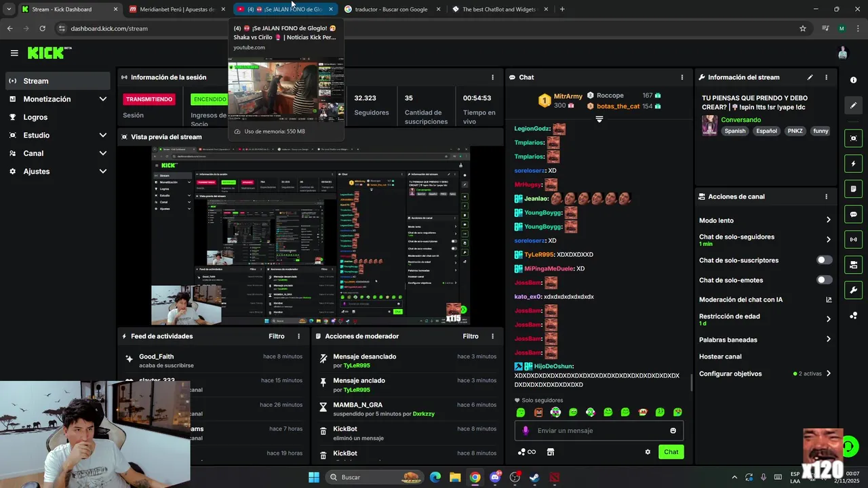Send message with green Chat button
This screenshot has height=488, width=868.
(671, 452)
